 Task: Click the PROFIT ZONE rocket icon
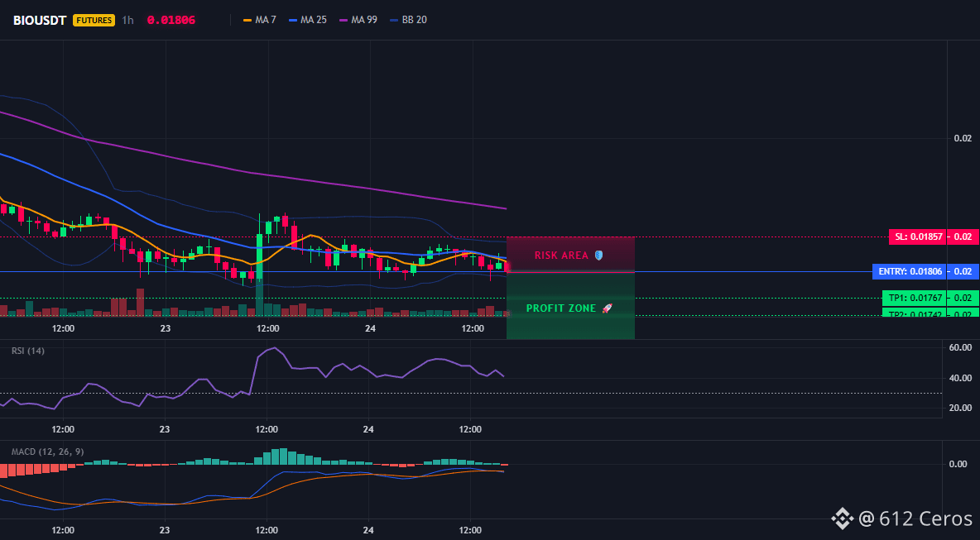point(607,308)
